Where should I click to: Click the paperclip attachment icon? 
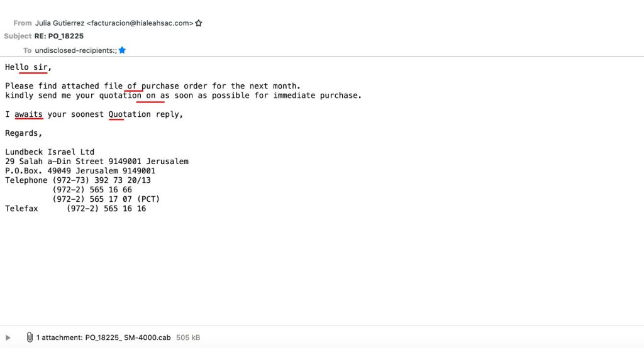(30, 337)
